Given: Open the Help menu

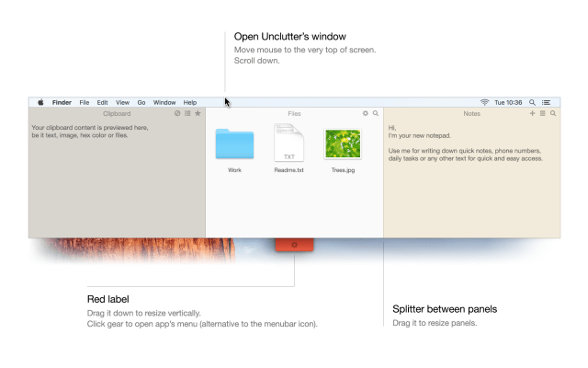Looking at the screenshot, I should coord(190,102).
